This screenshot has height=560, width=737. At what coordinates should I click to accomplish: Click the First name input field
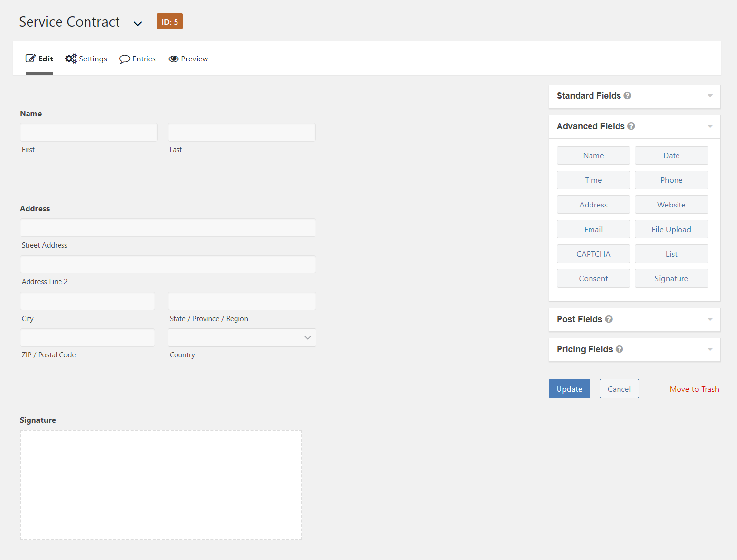[88, 132]
